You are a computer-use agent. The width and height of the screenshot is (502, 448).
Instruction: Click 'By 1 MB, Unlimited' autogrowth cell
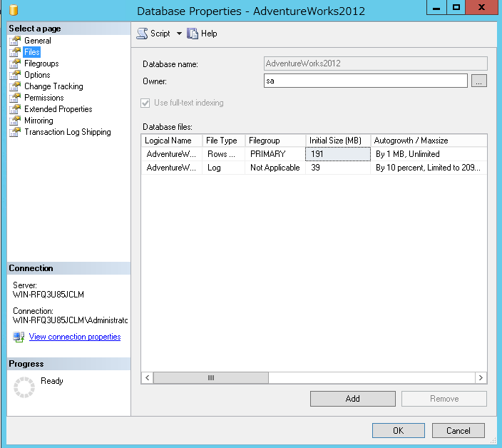pyautogui.click(x=429, y=154)
